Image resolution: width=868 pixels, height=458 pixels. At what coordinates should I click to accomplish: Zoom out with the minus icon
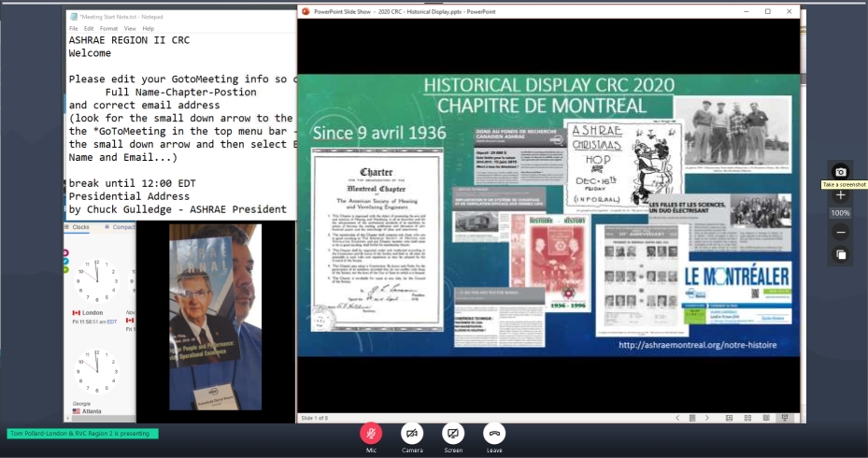840,233
